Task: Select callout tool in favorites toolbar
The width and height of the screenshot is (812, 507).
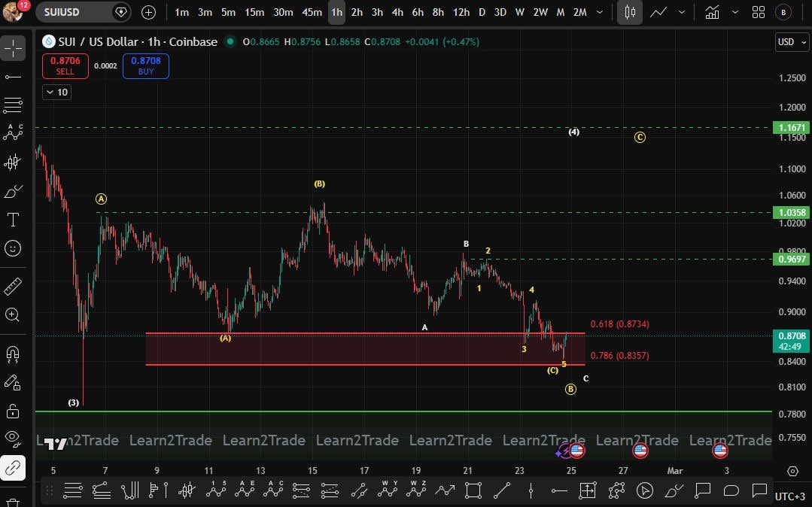Action: pyautogui.click(x=702, y=490)
